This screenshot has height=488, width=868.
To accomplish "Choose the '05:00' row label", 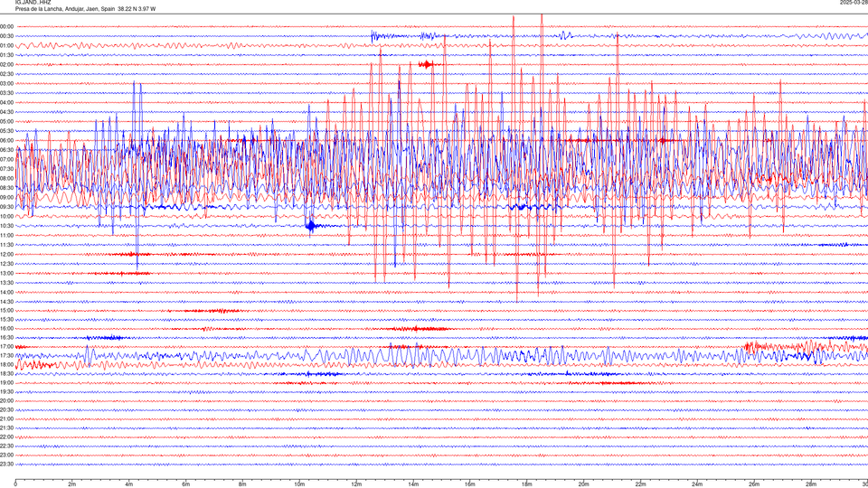I will 6,121.
